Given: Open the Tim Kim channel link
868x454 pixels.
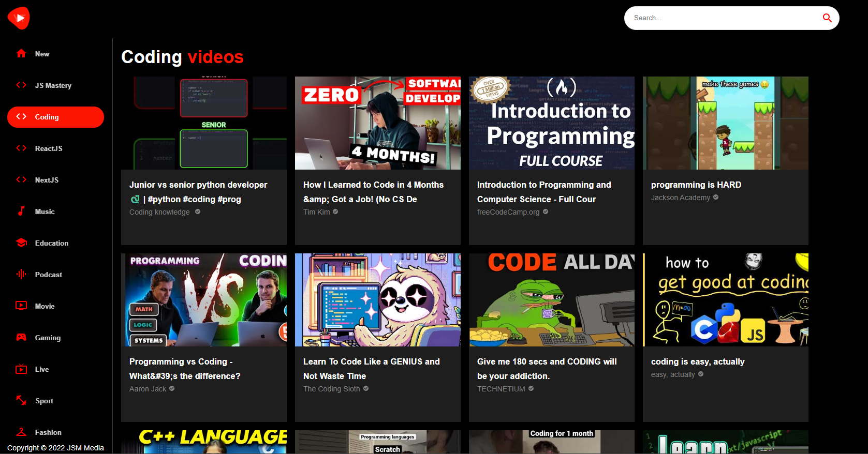Looking at the screenshot, I should point(316,212).
